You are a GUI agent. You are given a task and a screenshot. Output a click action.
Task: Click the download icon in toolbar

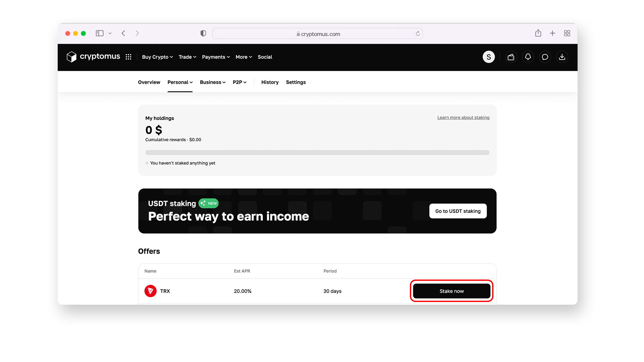click(x=562, y=57)
